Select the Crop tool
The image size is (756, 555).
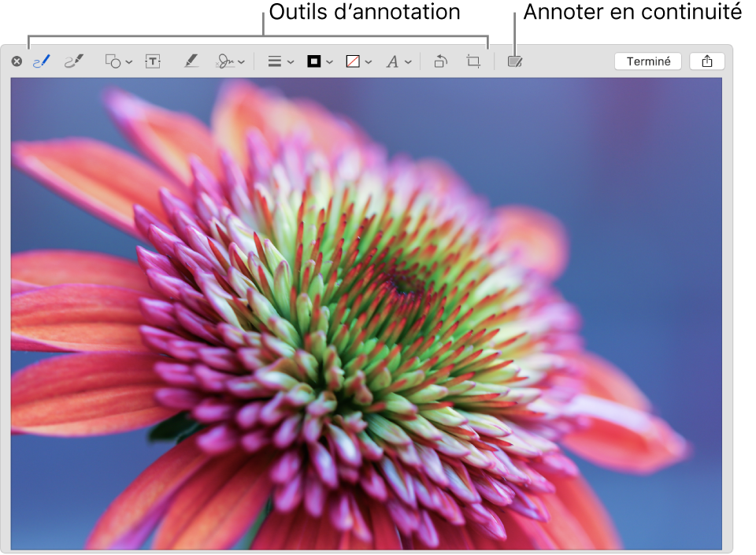(473, 61)
